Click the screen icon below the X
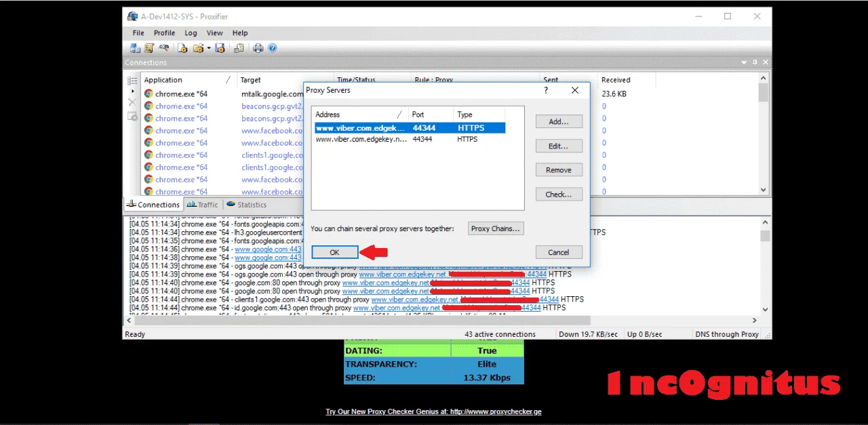Screen dimensions: 868x425 coord(132,117)
